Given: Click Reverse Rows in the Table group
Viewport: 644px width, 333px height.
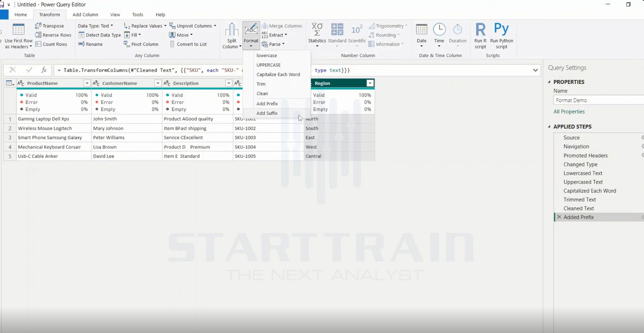Looking at the screenshot, I should 53,35.
